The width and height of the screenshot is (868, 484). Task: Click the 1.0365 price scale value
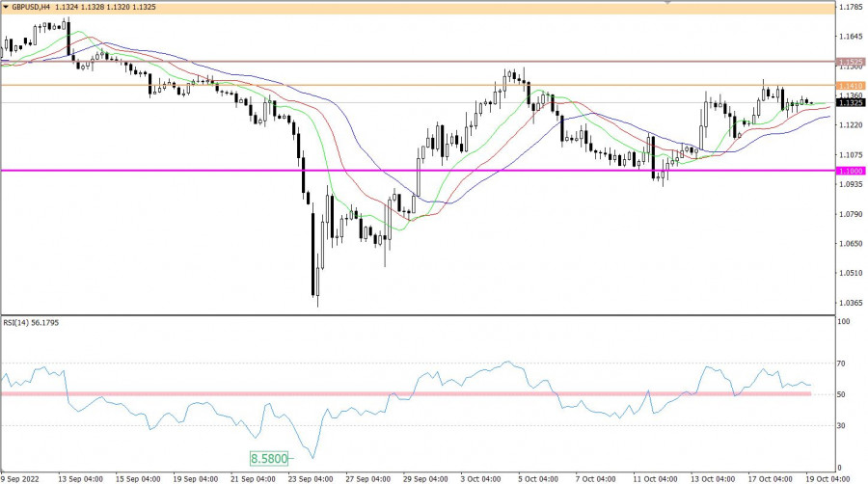(851, 303)
